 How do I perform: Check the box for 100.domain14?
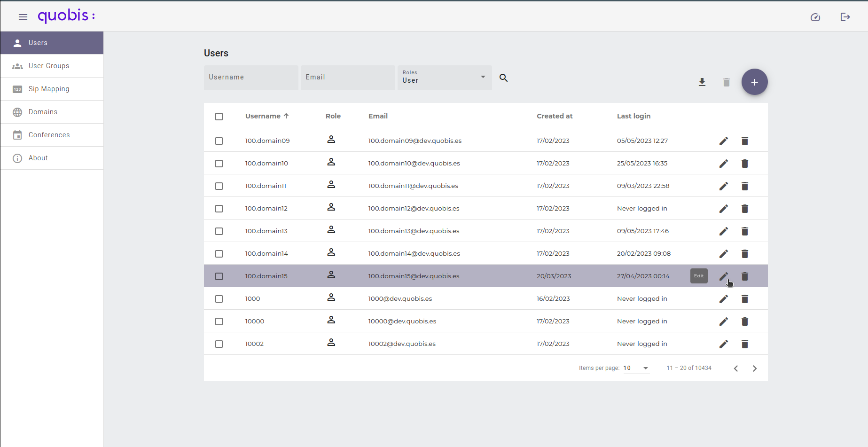219,254
